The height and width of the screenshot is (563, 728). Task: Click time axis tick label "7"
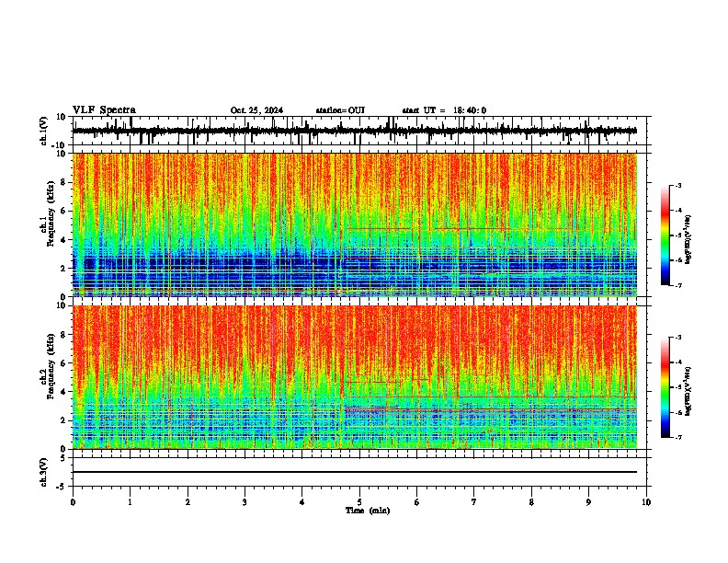coord(474,502)
